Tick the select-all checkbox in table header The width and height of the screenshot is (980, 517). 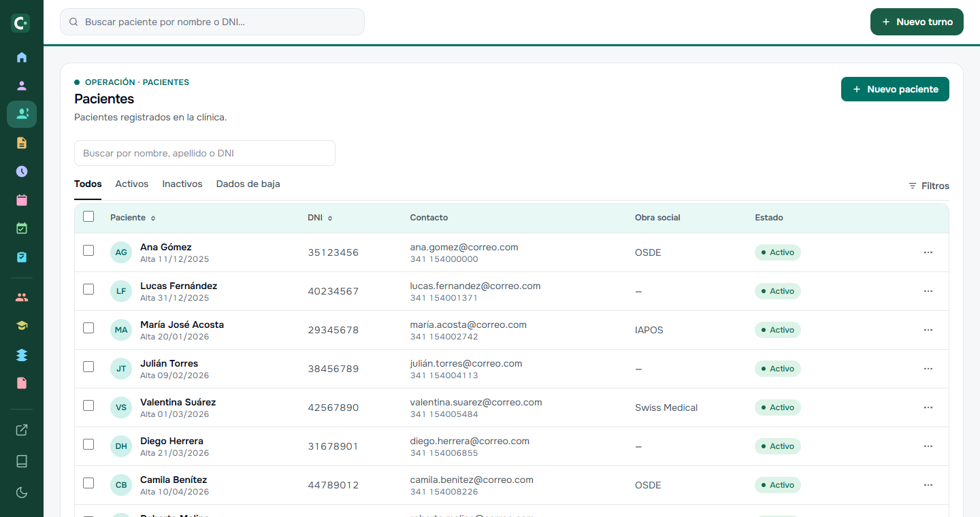click(88, 216)
